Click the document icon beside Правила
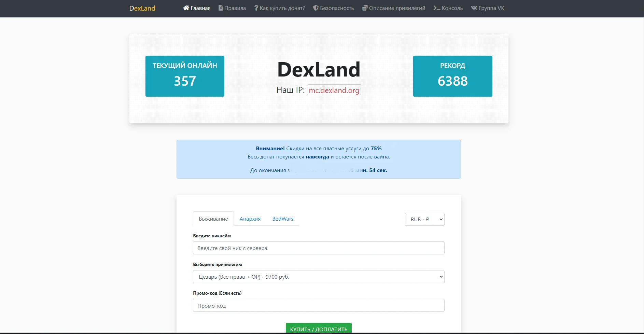 [x=221, y=8]
